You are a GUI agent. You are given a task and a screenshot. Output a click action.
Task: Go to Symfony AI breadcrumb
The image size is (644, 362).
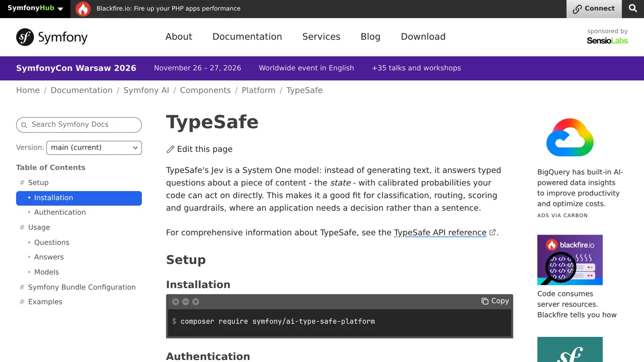click(x=146, y=90)
